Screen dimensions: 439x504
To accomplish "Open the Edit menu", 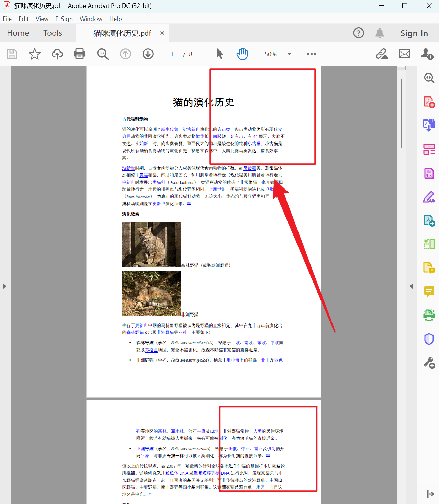I will (23, 19).
